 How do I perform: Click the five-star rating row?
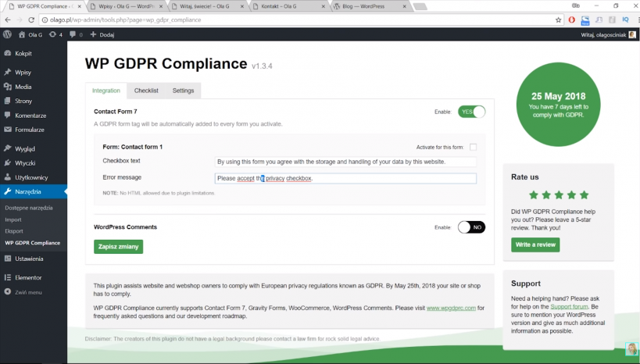pyautogui.click(x=559, y=195)
